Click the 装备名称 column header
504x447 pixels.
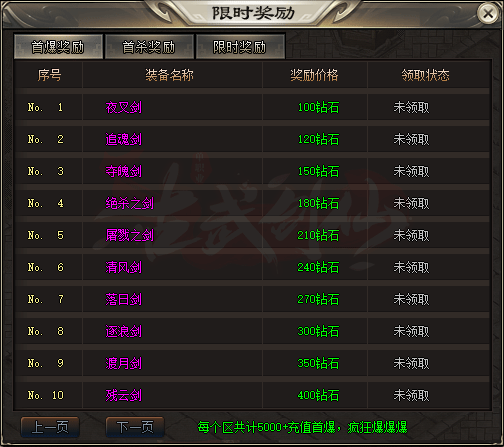coord(169,75)
